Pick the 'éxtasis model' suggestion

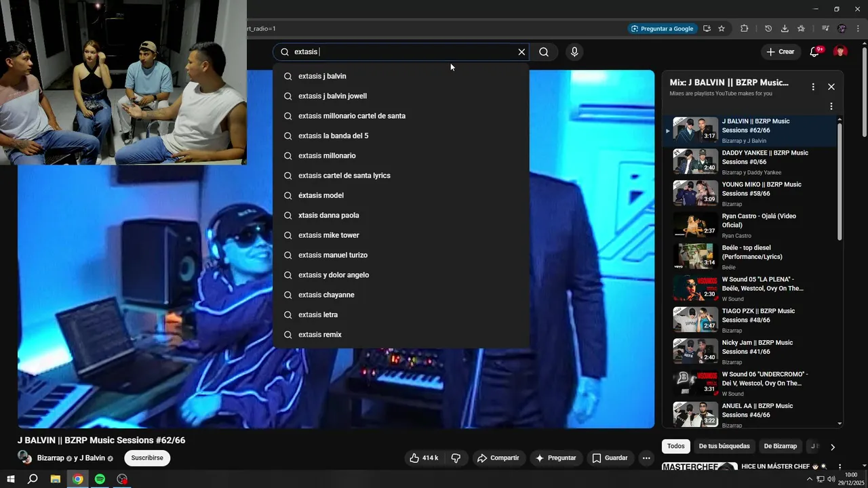click(x=401, y=195)
